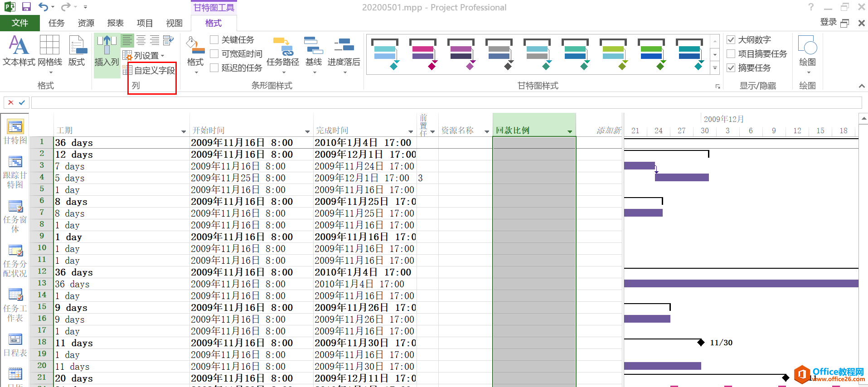Image resolution: width=868 pixels, height=387 pixels.
Task: Confirm the formula bar entry
Action: click(x=22, y=102)
